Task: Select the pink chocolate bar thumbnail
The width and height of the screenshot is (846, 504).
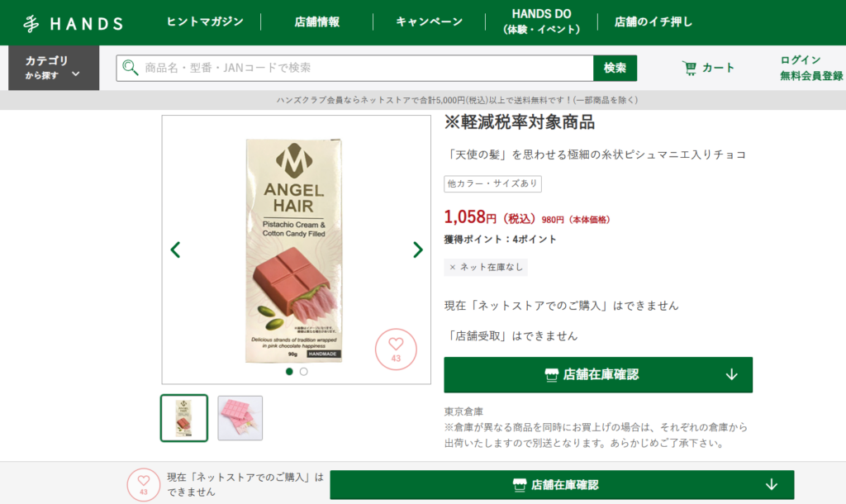Action: [240, 418]
